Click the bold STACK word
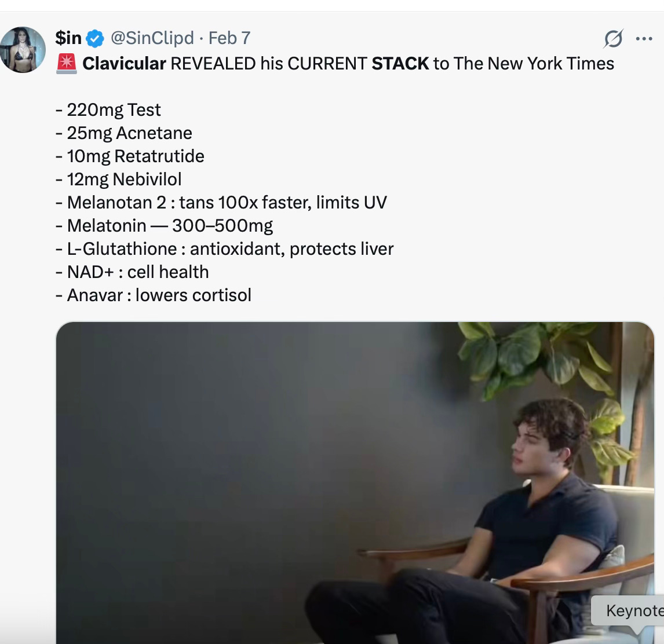Image resolution: width=664 pixels, height=644 pixels. 400,64
